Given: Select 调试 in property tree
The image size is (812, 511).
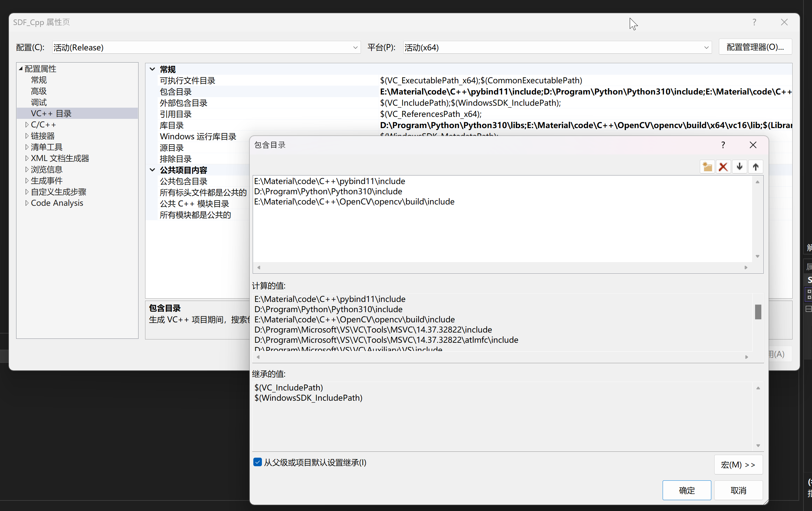Looking at the screenshot, I should tap(39, 102).
